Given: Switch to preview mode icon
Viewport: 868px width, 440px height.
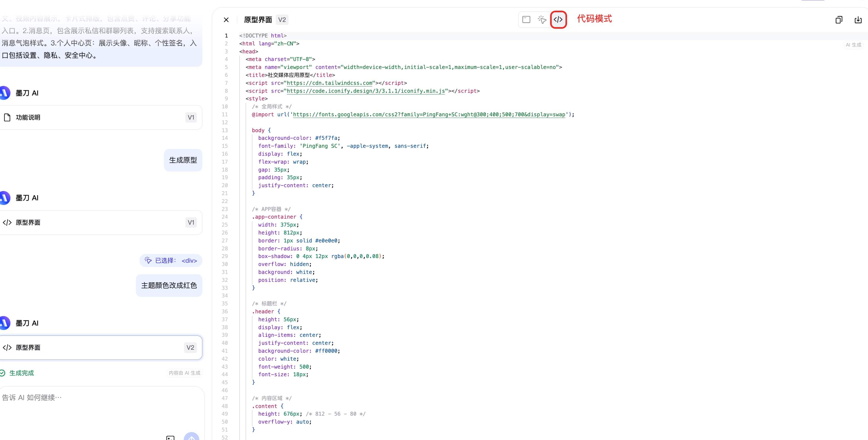Looking at the screenshot, I should point(526,19).
